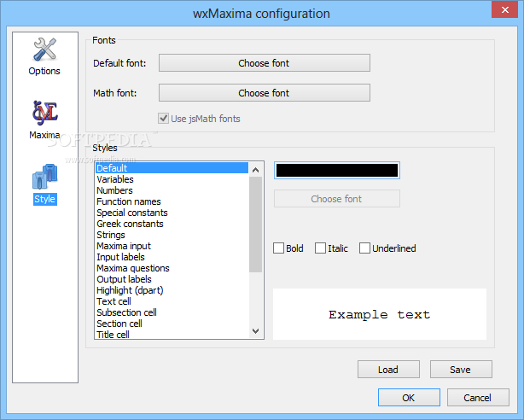Select Function names style
This screenshot has width=524, height=420.
172,201
